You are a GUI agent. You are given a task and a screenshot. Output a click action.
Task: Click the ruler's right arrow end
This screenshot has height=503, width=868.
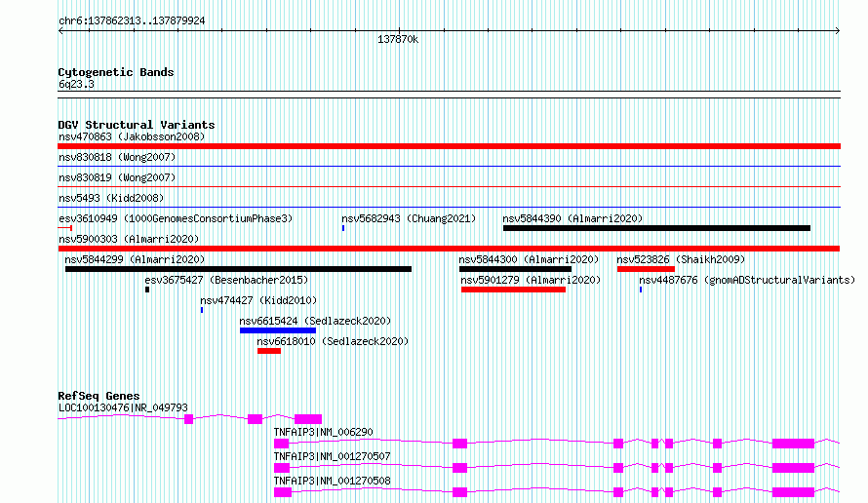(x=838, y=30)
